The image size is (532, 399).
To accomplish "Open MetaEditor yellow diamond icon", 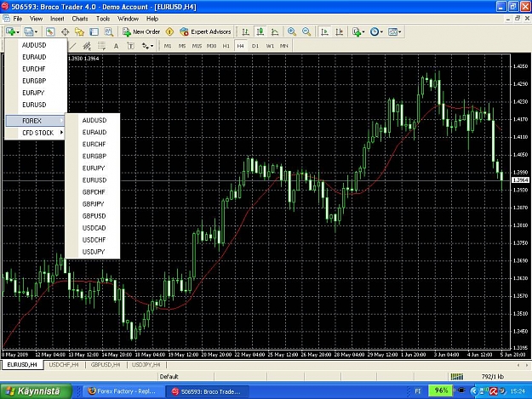I will pyautogui.click(x=169, y=31).
